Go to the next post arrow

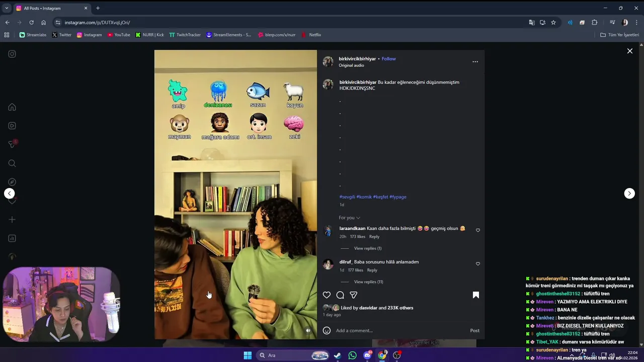629,194
